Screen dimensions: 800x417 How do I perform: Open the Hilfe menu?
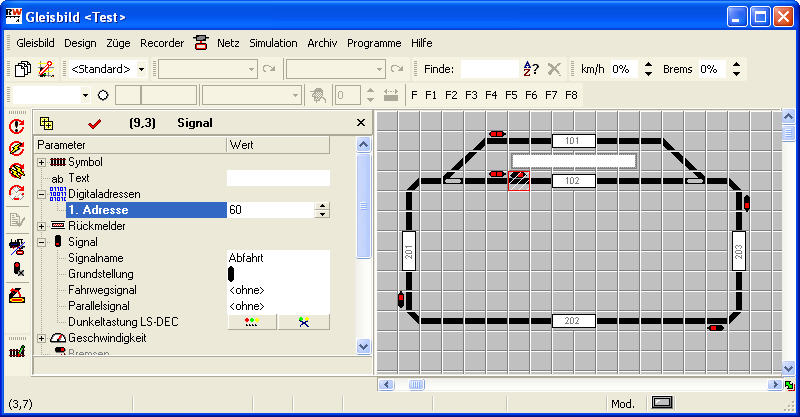[422, 43]
